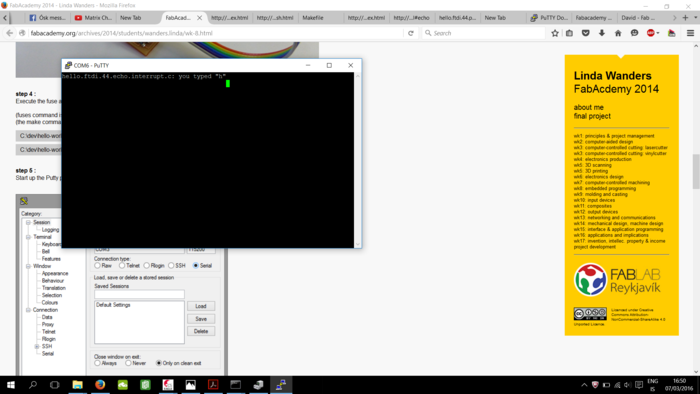700x394 pixels.
Task: Switch to Firefox in the taskbar
Action: tap(100, 385)
